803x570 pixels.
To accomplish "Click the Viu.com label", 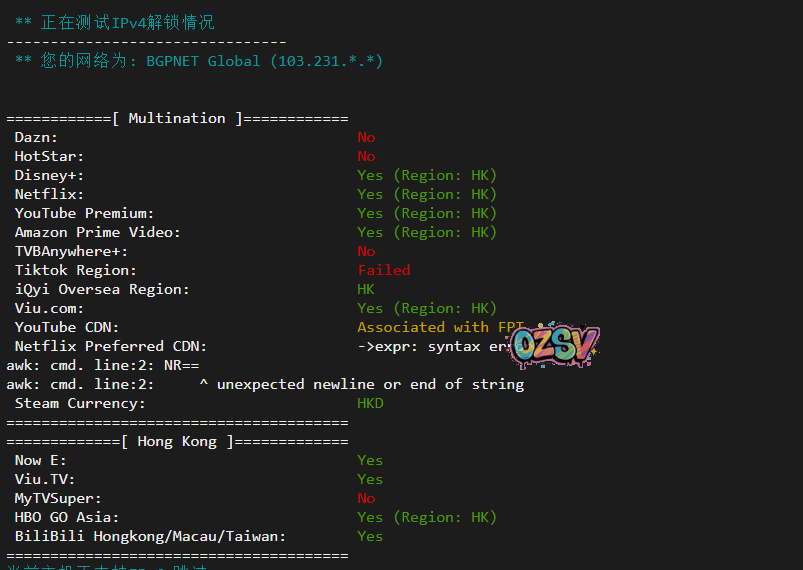I will click(x=49, y=308).
